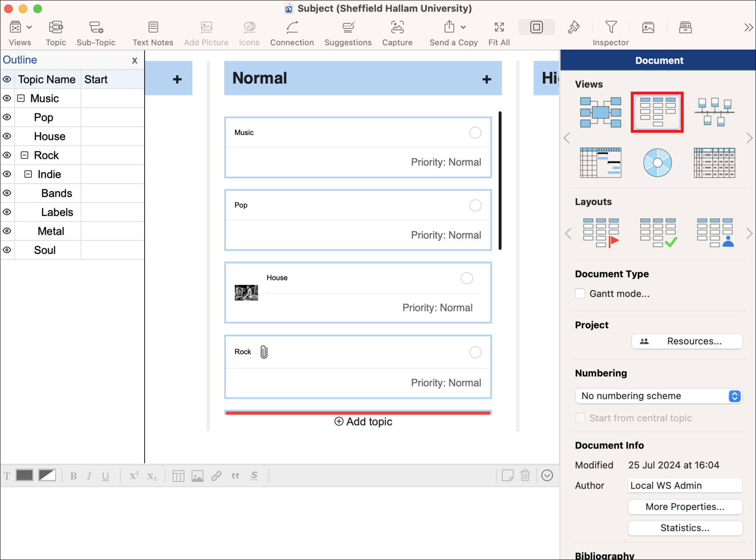
Task: Click the Start column header
Action: pos(96,79)
